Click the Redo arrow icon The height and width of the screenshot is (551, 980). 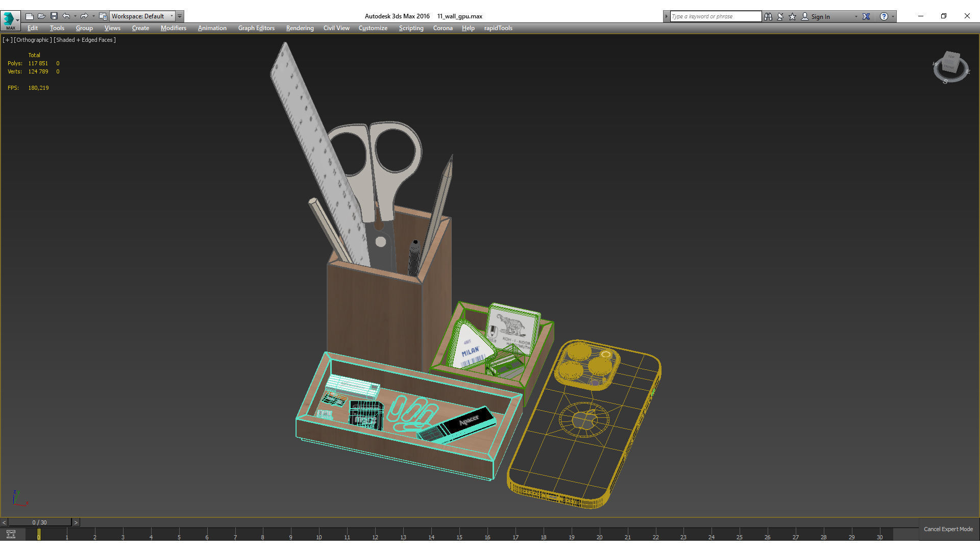click(84, 16)
